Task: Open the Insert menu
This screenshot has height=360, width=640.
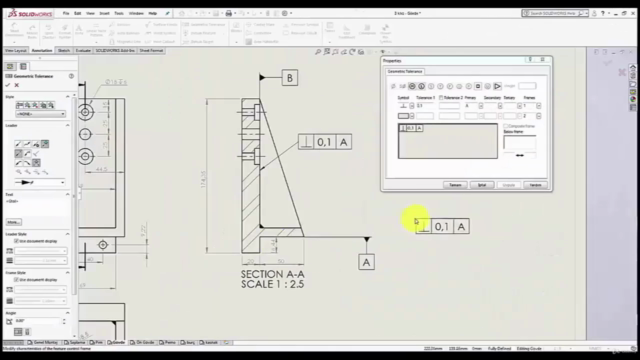Action: coord(104,13)
